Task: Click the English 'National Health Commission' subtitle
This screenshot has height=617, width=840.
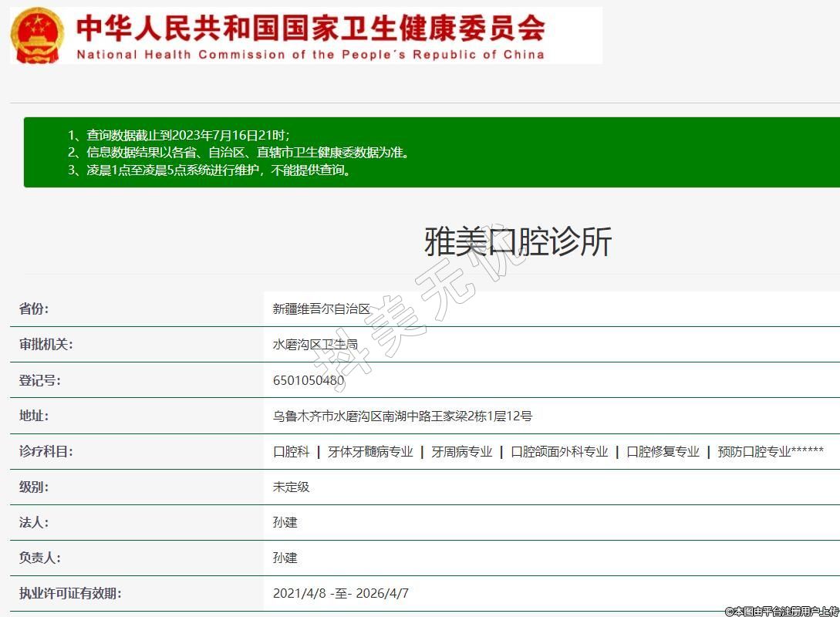Action: pos(310,55)
